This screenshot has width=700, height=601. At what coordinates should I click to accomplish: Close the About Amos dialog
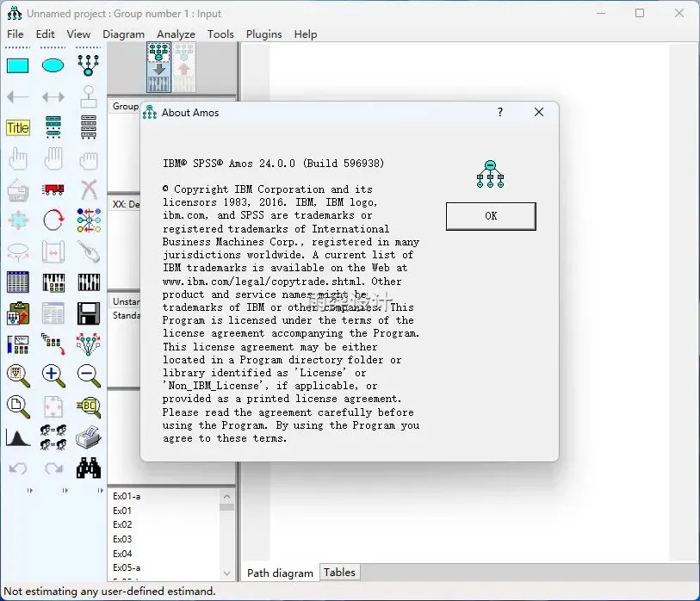pyautogui.click(x=539, y=112)
